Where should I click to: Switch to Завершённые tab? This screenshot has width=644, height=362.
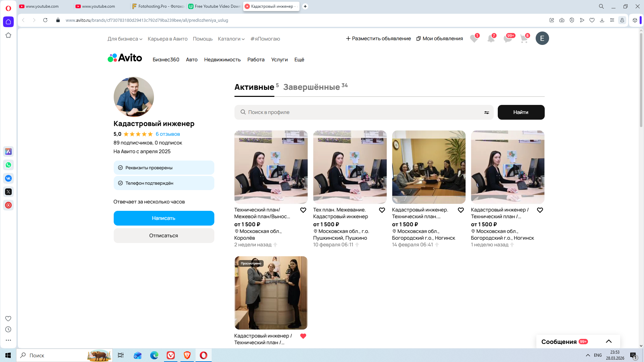point(312,87)
